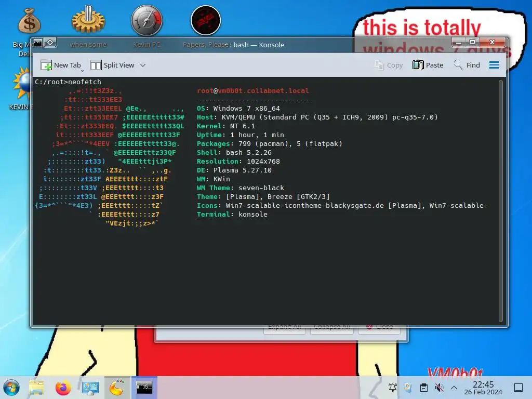
Task: Click the Copy toolbar button
Action: pos(388,65)
